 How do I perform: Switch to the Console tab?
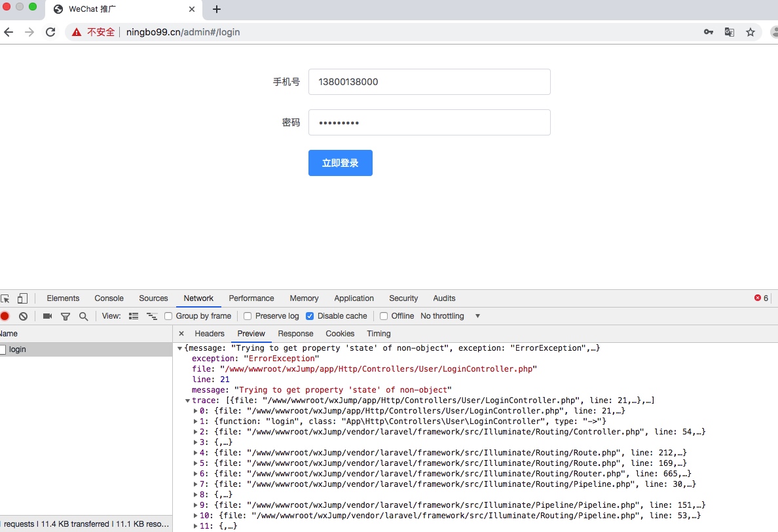[109, 298]
